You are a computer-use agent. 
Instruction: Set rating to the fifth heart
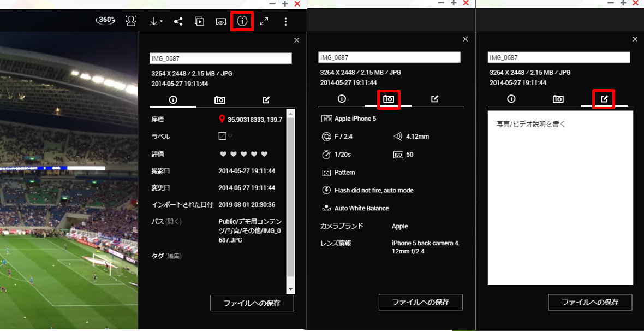(265, 154)
